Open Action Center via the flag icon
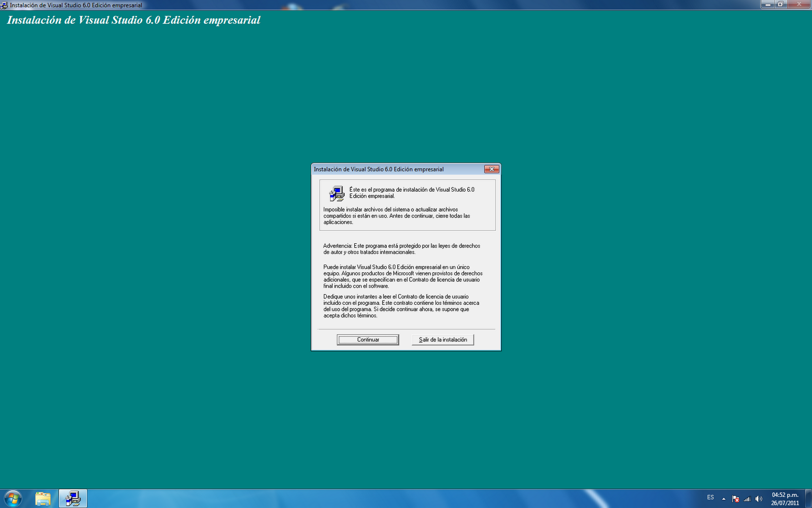 pyautogui.click(x=734, y=498)
